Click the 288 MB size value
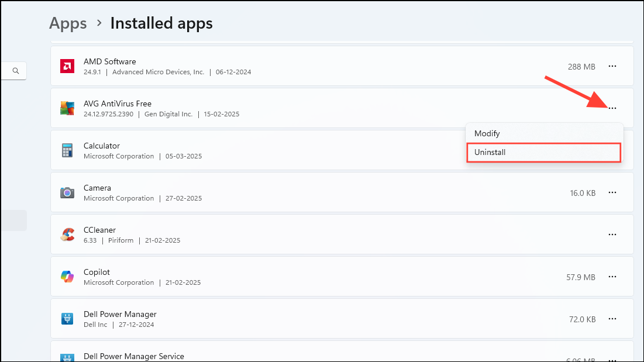Image resolution: width=644 pixels, height=362 pixels. [x=581, y=67]
